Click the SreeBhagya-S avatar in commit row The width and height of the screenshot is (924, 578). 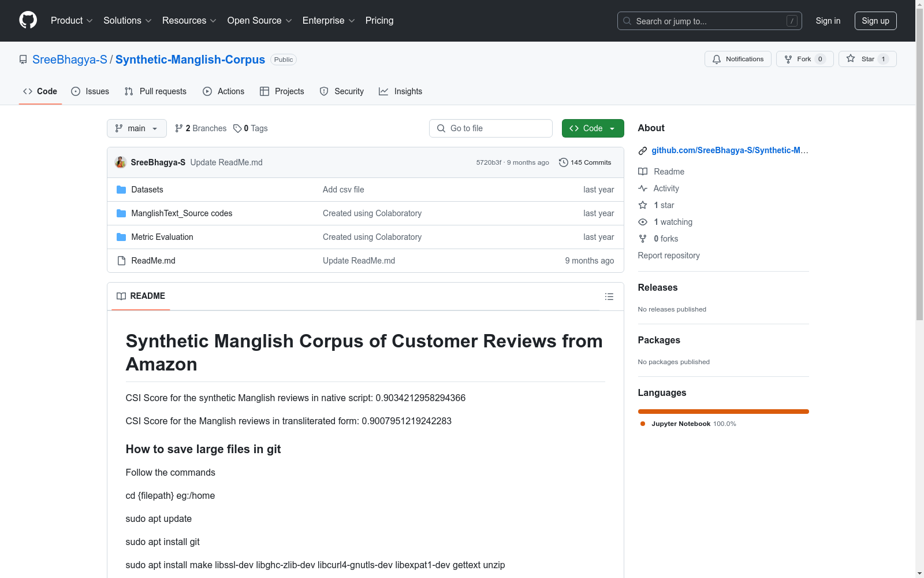point(121,162)
